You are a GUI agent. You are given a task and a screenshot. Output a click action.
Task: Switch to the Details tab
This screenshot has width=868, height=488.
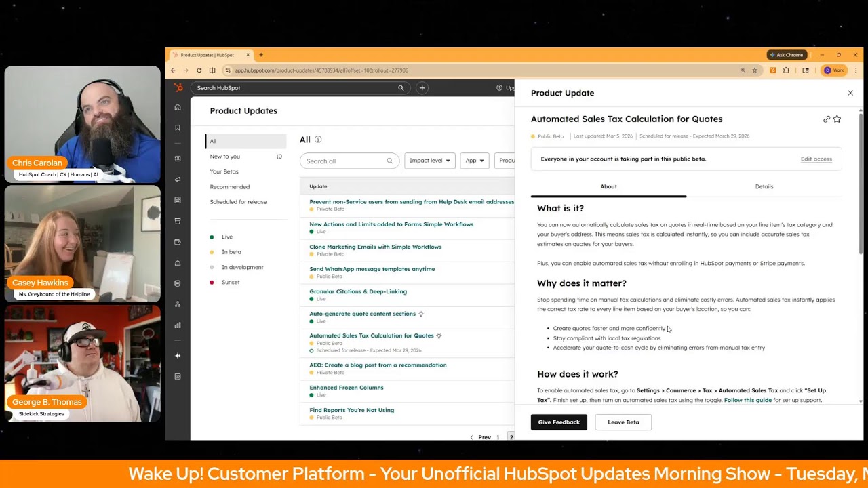764,186
